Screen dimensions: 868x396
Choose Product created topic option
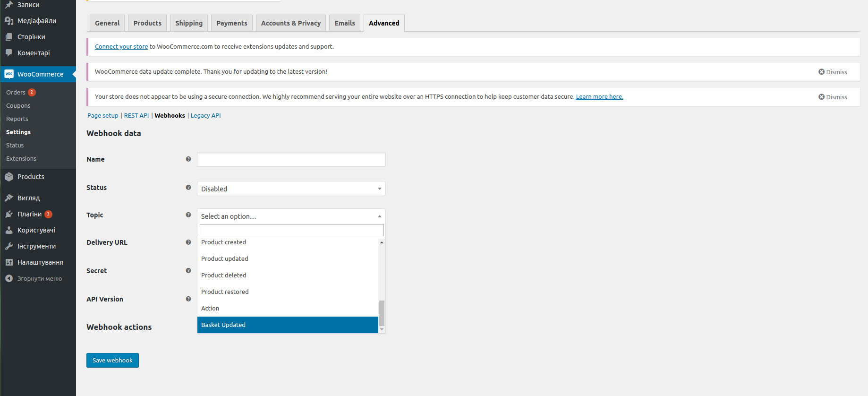tap(288, 242)
